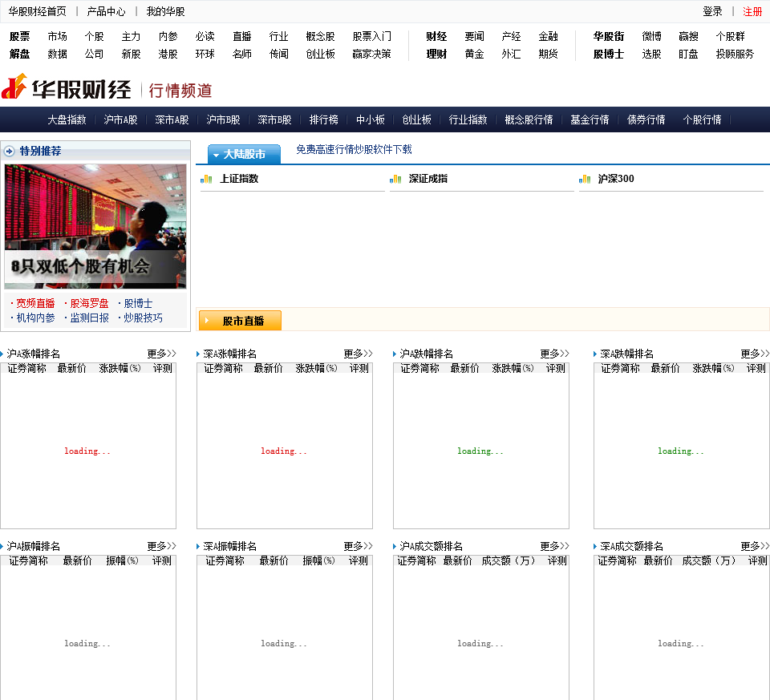
Task: Click the arrow icon before 沪A成交额排名
Action: click(x=395, y=546)
